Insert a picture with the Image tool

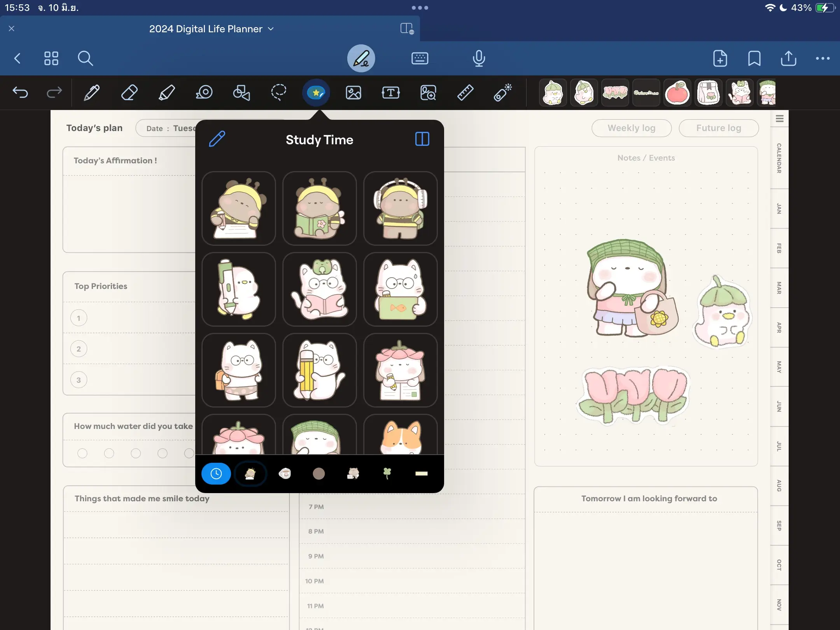[x=353, y=93]
